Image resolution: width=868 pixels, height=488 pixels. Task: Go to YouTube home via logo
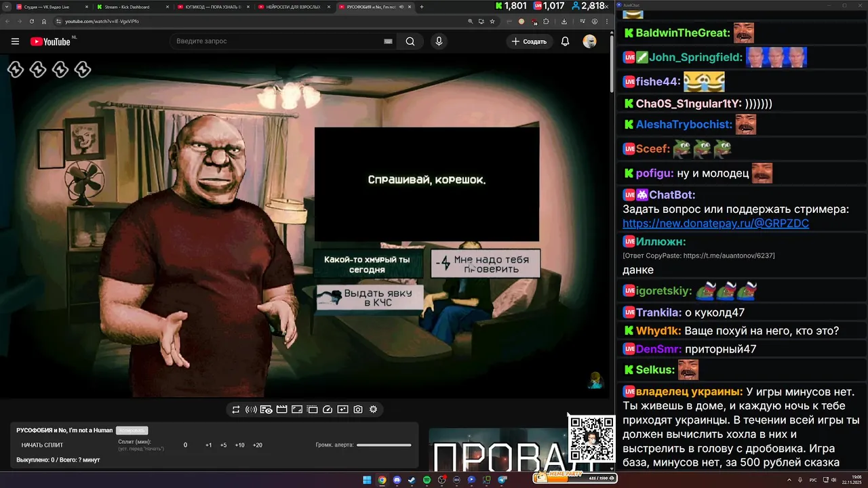click(x=50, y=41)
